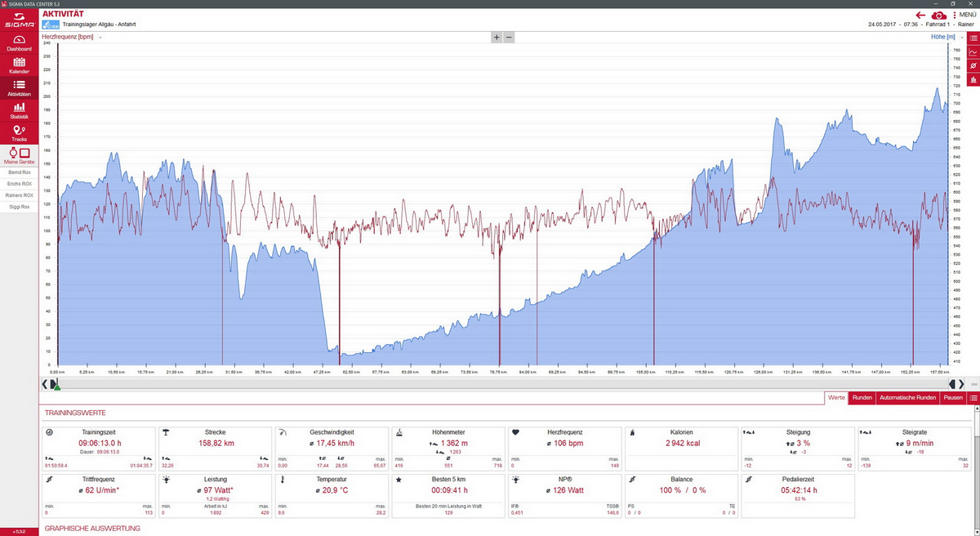Image resolution: width=980 pixels, height=536 pixels.
Task: Select the line chart view icon
Action: (x=973, y=51)
